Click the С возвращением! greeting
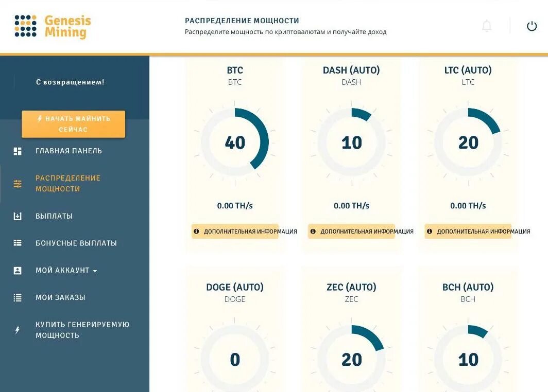 coord(70,82)
